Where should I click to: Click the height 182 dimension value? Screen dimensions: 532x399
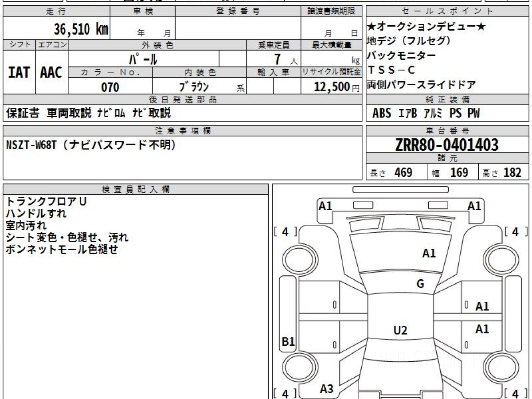pyautogui.click(x=512, y=172)
